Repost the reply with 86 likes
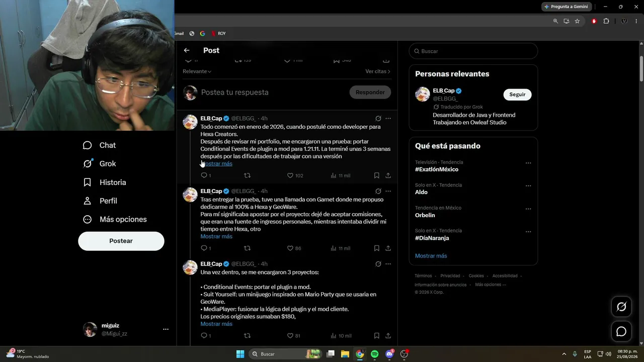The width and height of the screenshot is (644, 362). 247,248
